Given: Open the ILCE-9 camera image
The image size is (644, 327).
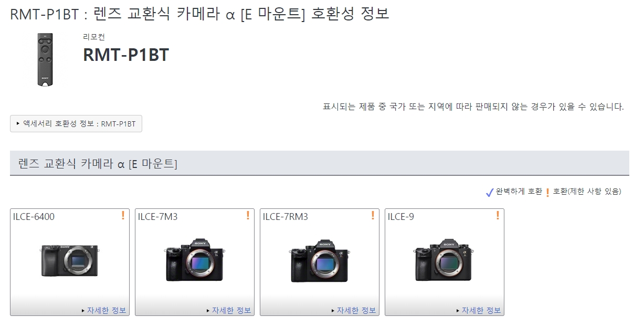Looking at the screenshot, I should click(x=444, y=260).
